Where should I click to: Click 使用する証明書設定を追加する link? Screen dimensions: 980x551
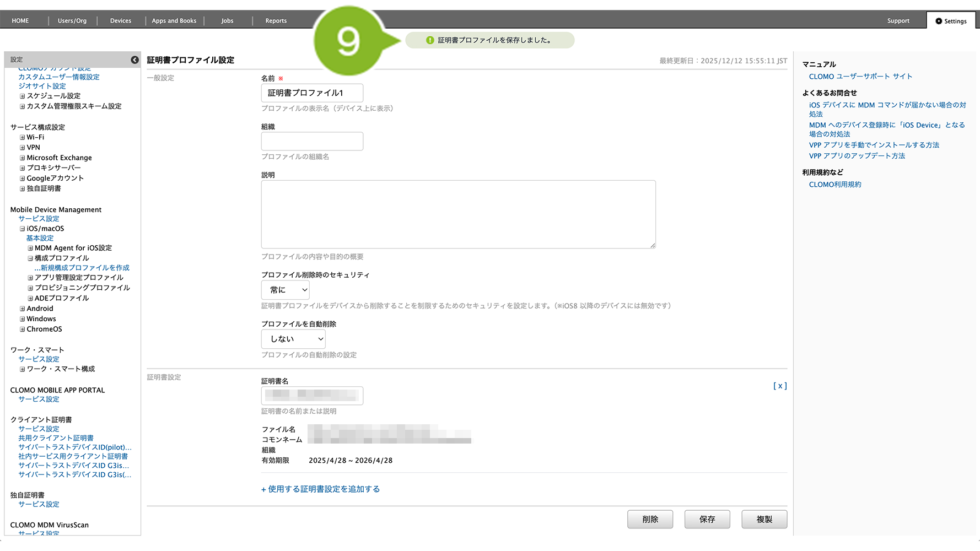320,489
